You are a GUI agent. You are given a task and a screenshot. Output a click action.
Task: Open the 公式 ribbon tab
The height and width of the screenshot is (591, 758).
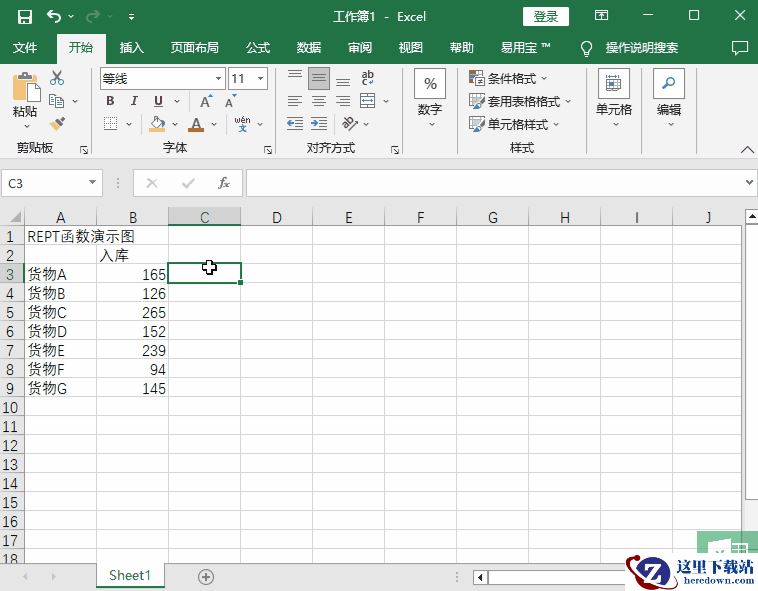258,48
